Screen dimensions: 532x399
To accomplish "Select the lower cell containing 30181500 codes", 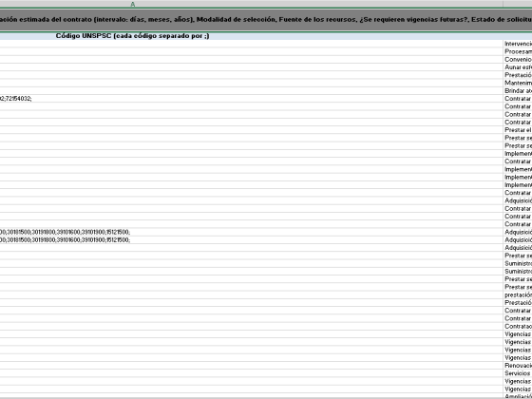I will point(251,239).
